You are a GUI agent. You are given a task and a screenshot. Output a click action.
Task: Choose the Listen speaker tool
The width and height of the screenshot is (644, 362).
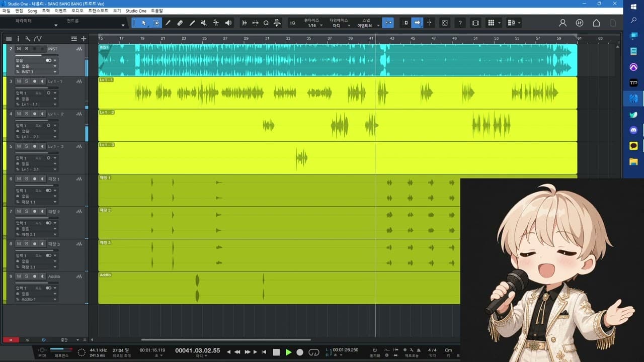228,23
